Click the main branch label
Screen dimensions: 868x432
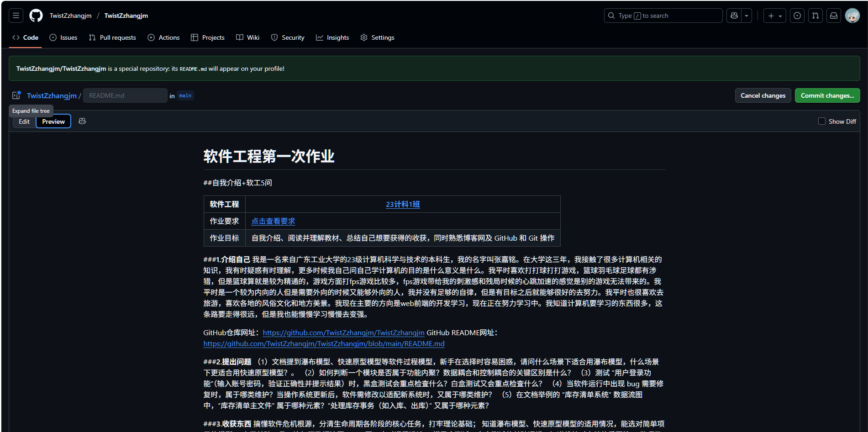tap(185, 95)
